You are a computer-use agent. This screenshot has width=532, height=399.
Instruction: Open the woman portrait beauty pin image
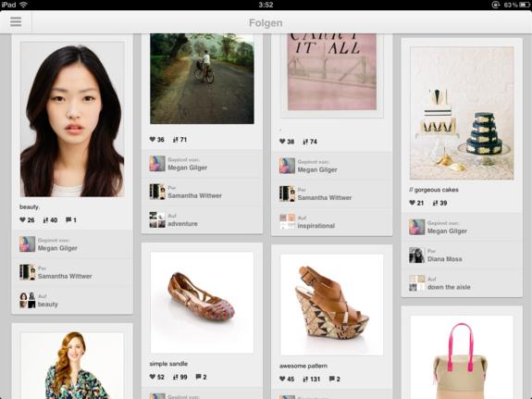tap(72, 119)
